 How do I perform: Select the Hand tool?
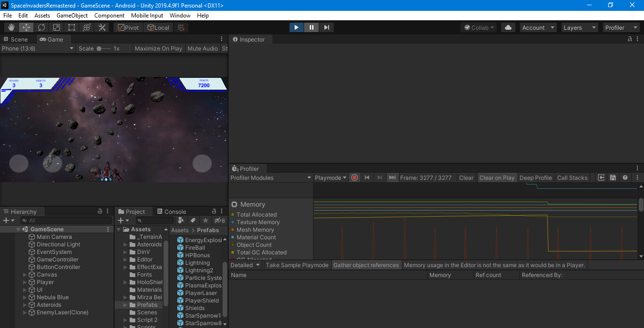click(x=11, y=27)
